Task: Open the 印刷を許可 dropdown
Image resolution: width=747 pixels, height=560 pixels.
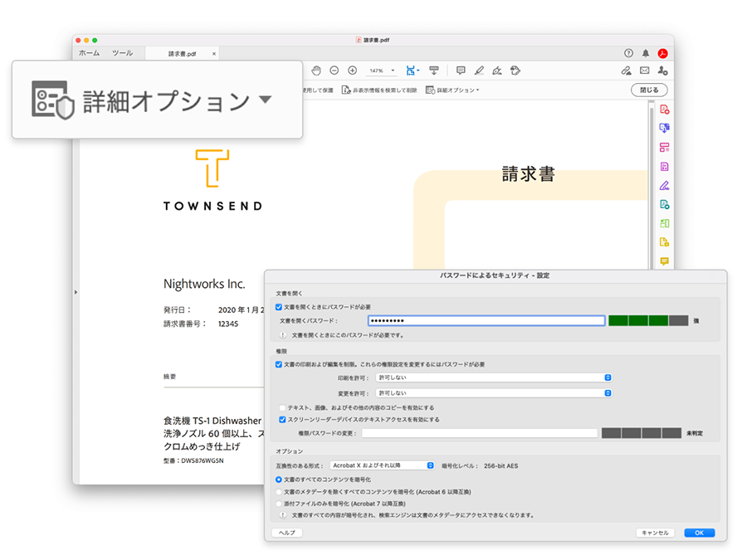Action: (x=493, y=377)
